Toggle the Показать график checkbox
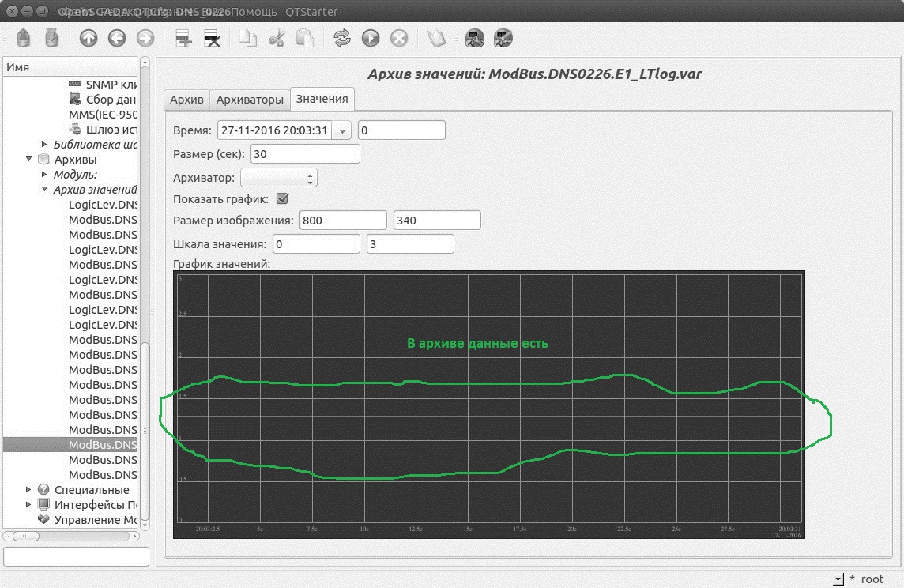 (x=282, y=198)
